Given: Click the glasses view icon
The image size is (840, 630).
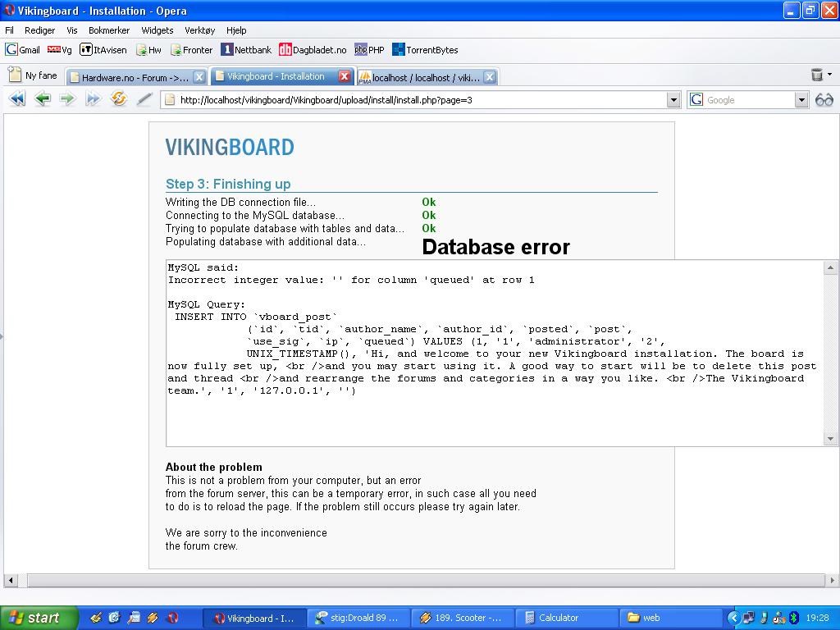Looking at the screenshot, I should pyautogui.click(x=824, y=99).
